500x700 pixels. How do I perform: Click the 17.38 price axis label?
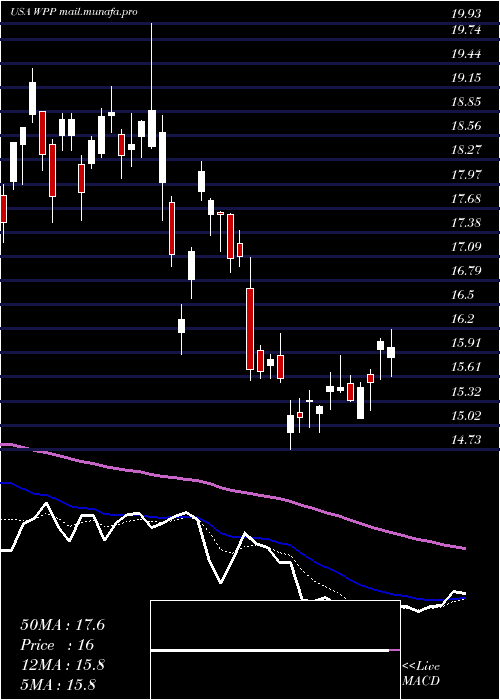466,223
